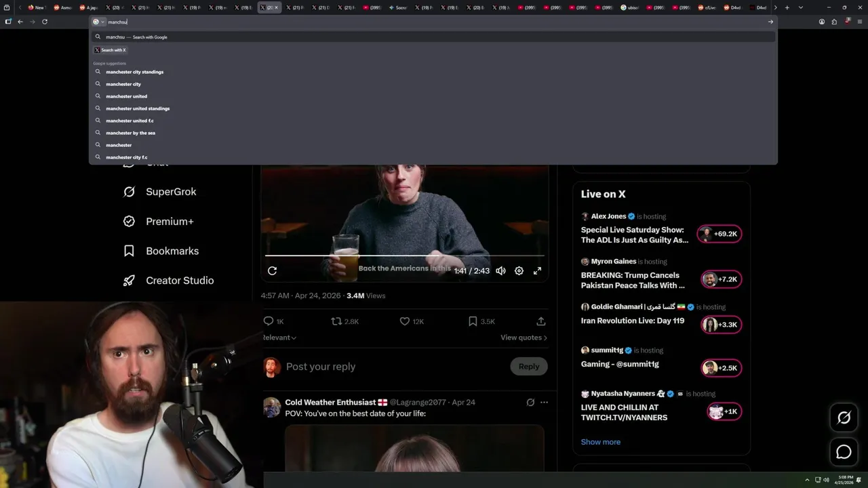Click the go arrow in the address bar
Viewport: 868px width, 488px height.
point(770,22)
